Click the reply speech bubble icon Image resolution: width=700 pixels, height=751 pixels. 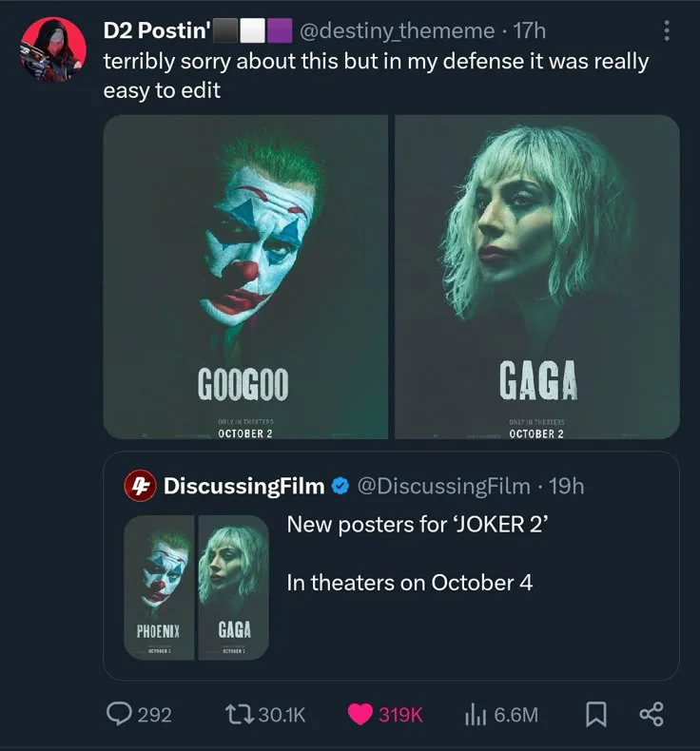(x=121, y=714)
